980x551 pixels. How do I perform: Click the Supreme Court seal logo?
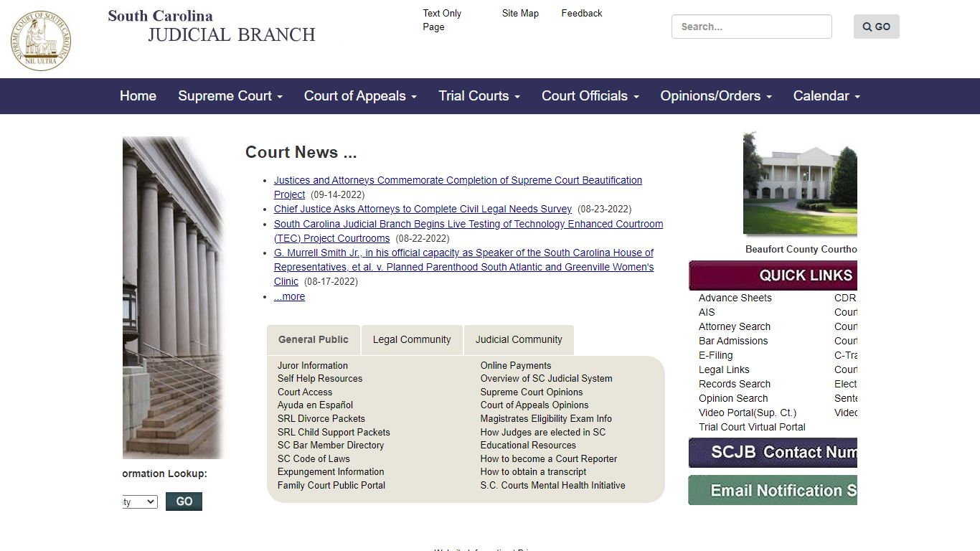[x=41, y=40]
